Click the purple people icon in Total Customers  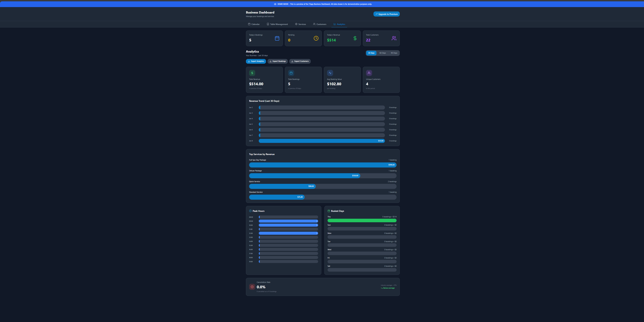coord(394,38)
